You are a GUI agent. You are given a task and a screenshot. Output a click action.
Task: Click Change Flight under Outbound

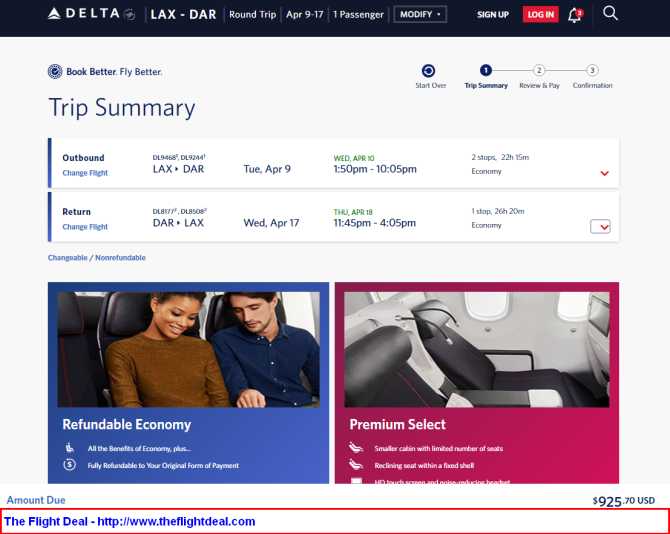click(85, 173)
